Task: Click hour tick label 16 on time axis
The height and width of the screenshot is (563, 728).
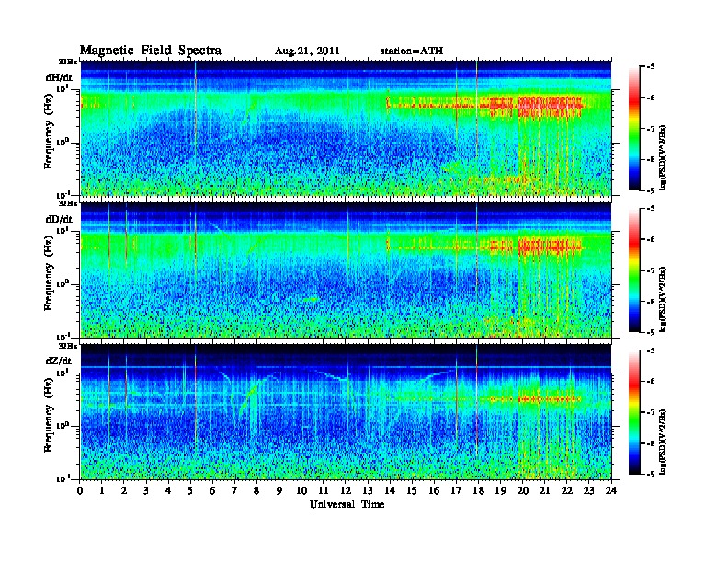Action: 434,490
